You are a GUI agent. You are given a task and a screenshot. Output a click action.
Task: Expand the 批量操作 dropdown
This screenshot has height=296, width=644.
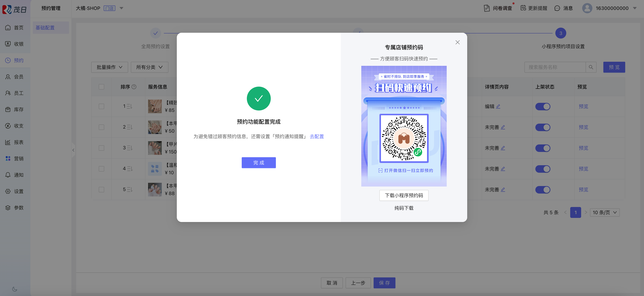click(109, 67)
